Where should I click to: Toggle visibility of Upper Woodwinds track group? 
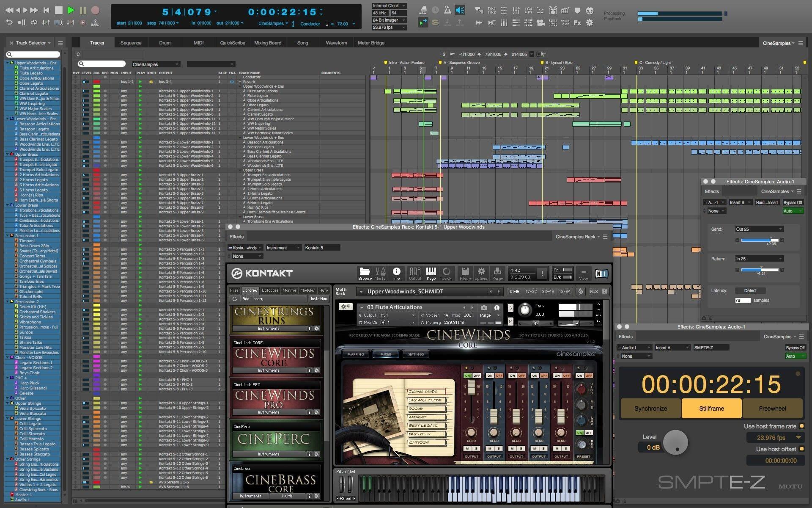coord(5,63)
